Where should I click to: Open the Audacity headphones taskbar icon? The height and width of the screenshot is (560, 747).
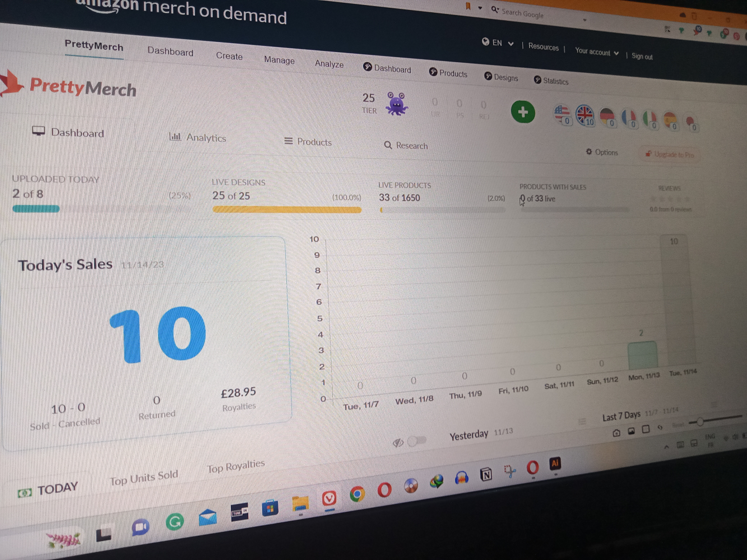[462, 478]
